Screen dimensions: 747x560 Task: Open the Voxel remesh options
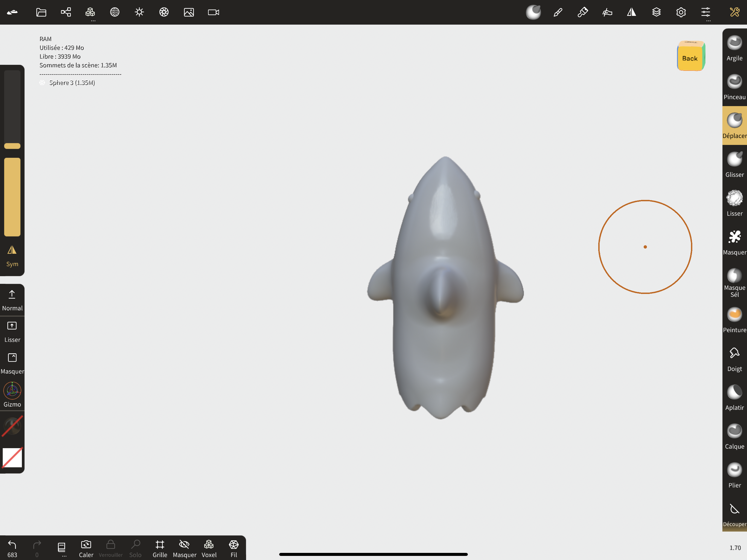(209, 549)
